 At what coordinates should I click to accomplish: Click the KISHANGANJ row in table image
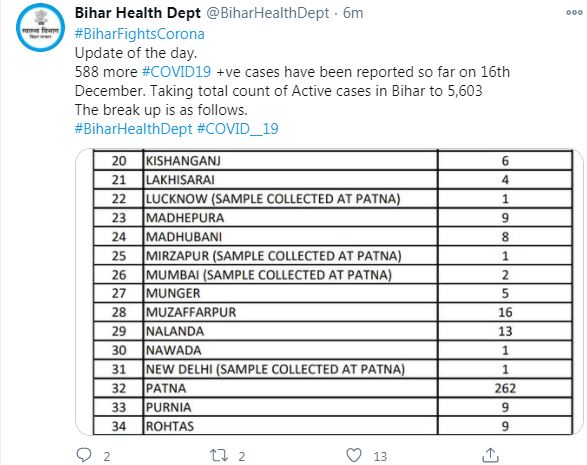333,161
